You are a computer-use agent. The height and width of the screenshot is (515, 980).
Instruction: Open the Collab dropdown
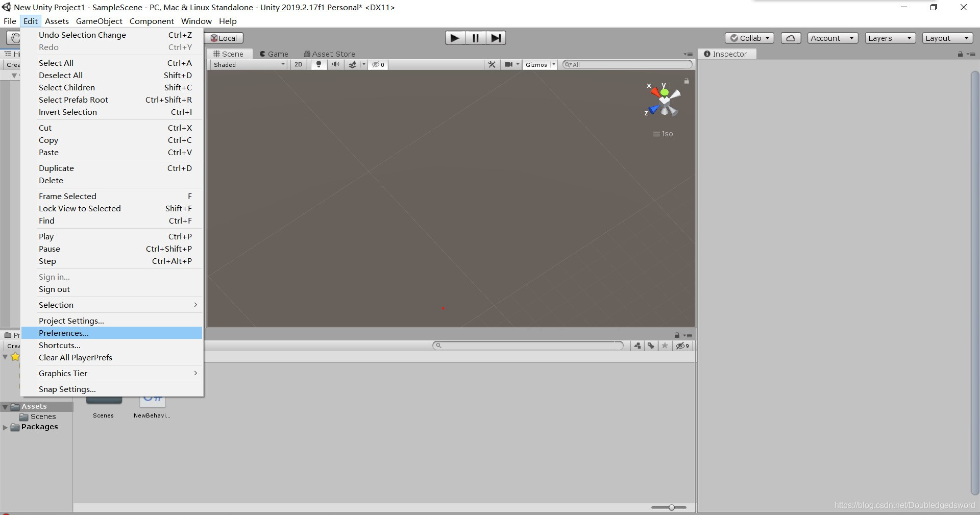click(x=749, y=38)
